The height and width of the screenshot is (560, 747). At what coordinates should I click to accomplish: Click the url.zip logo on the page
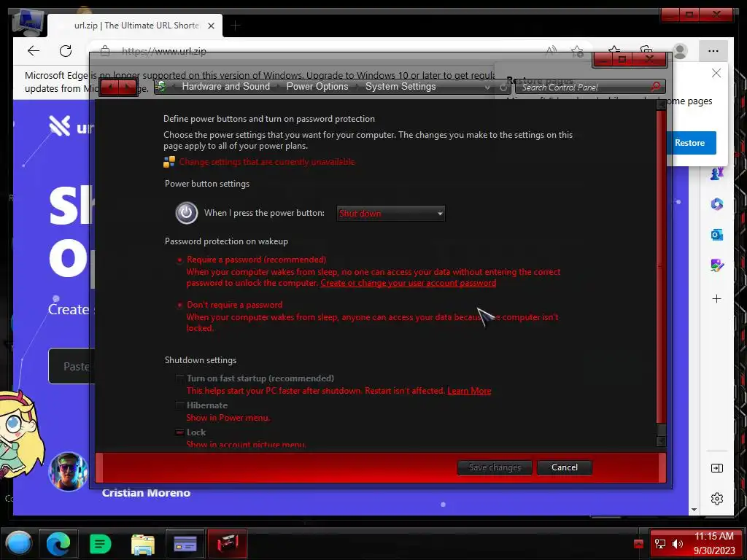tap(71, 127)
